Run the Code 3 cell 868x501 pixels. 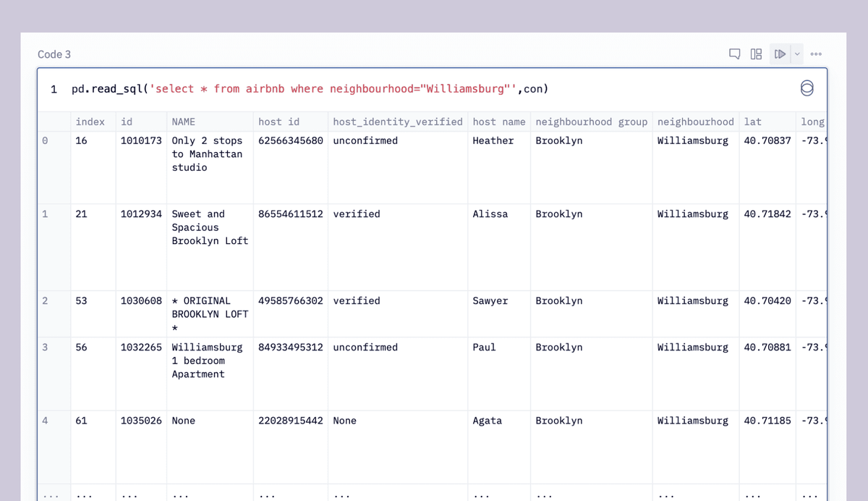point(779,54)
